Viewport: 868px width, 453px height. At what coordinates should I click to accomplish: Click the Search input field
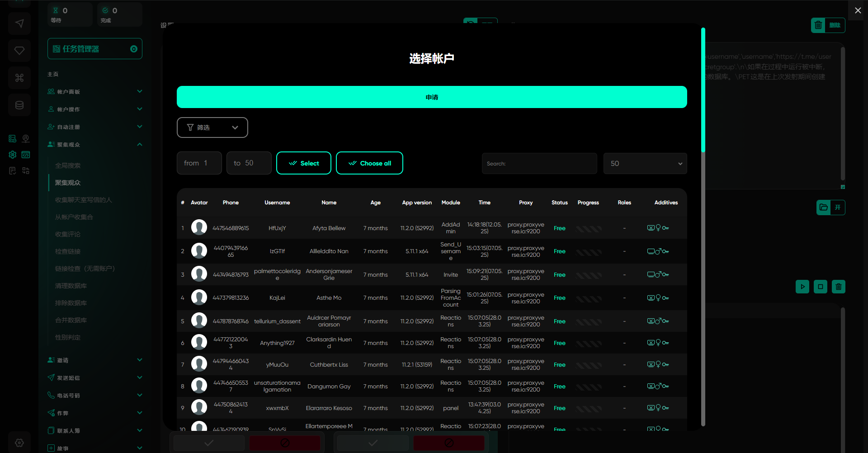[x=539, y=164]
